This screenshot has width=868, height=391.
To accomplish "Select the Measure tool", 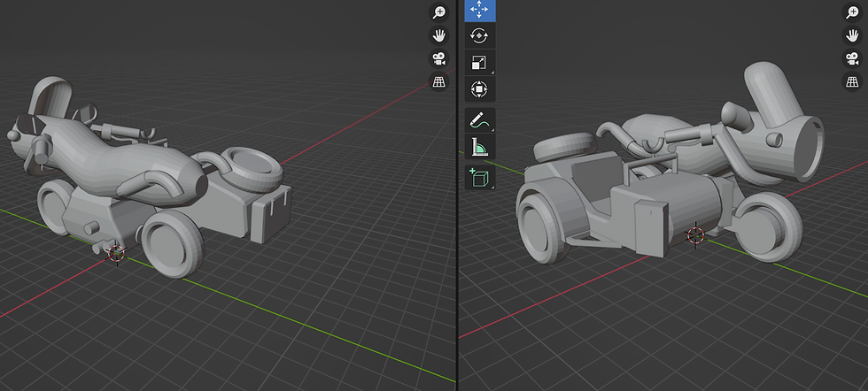I will point(479,147).
